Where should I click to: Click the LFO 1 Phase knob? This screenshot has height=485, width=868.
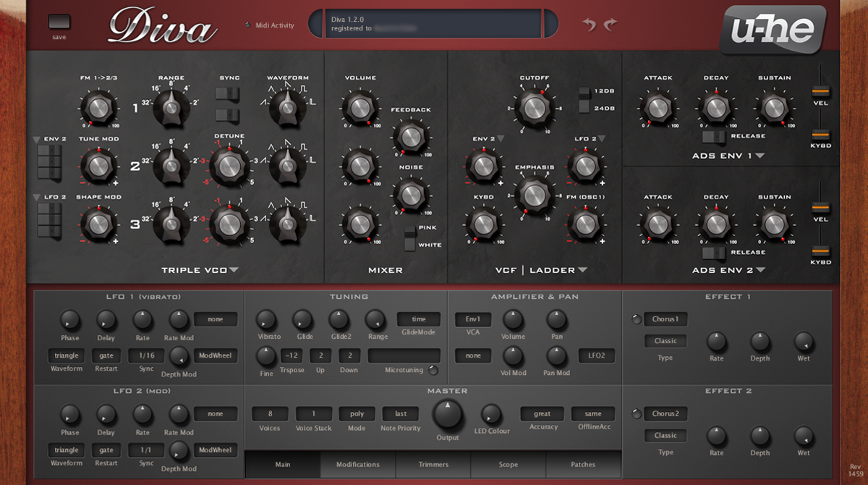(x=69, y=320)
